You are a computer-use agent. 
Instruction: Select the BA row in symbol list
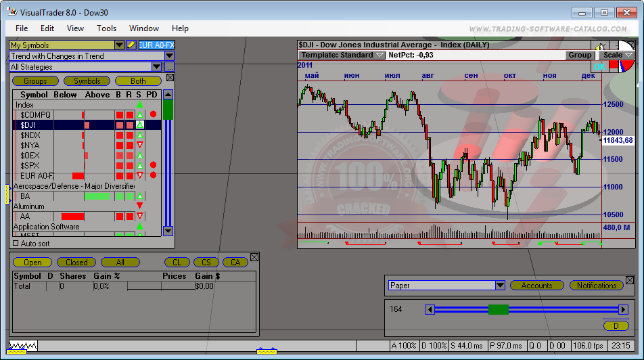pyautogui.click(x=25, y=196)
